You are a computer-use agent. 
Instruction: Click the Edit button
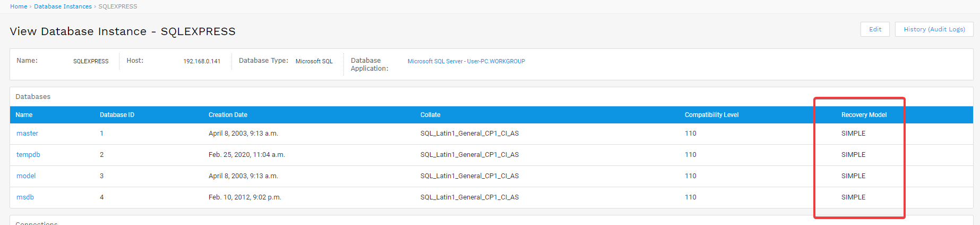pos(875,29)
